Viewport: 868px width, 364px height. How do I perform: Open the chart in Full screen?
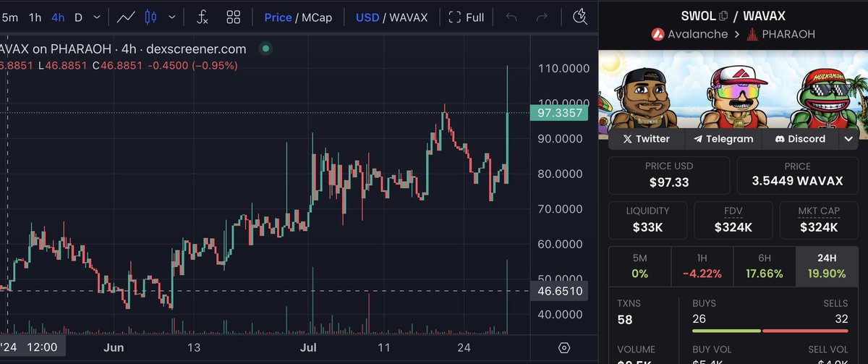coord(466,17)
